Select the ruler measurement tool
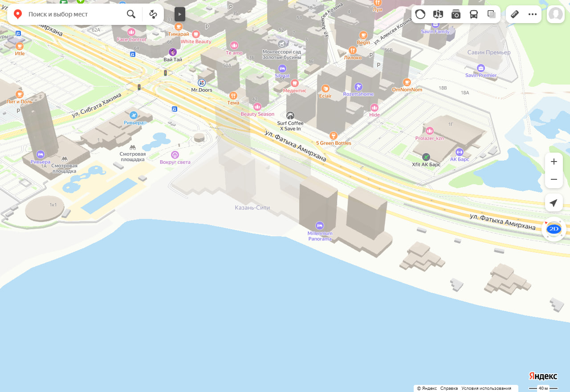 515,14
